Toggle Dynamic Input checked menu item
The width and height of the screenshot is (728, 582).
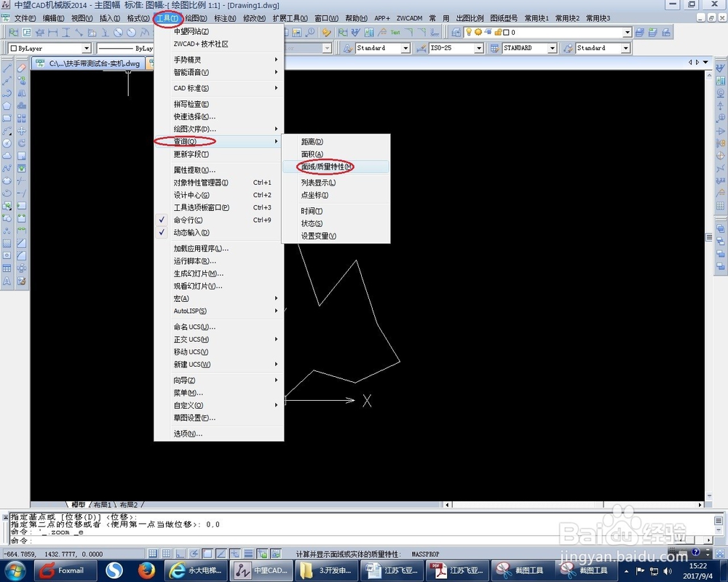pos(218,233)
